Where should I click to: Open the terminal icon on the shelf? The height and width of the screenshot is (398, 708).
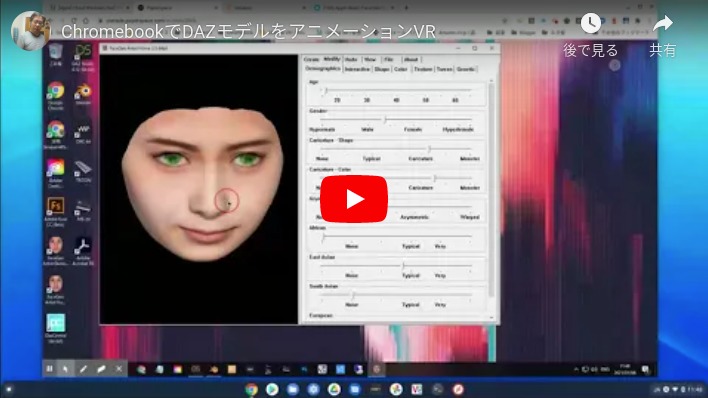point(437,389)
